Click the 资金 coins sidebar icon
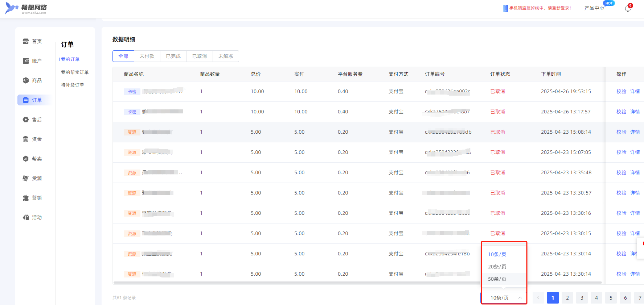The width and height of the screenshot is (644, 305). pos(26,139)
